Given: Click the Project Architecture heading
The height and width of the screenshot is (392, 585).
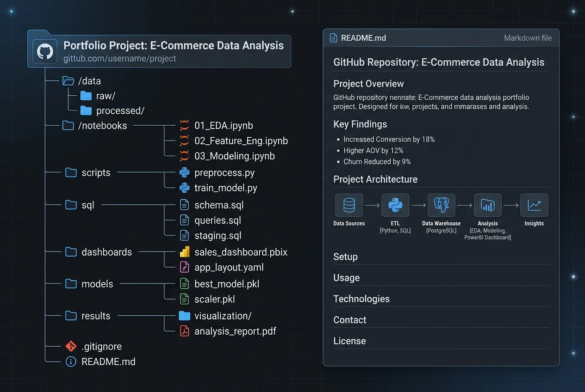Looking at the screenshot, I should click(375, 179).
